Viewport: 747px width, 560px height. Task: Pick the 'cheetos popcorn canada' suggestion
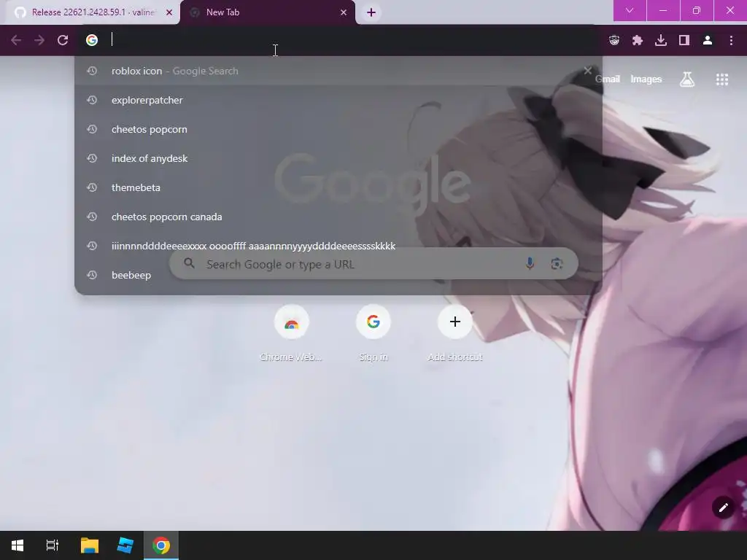[338, 217]
